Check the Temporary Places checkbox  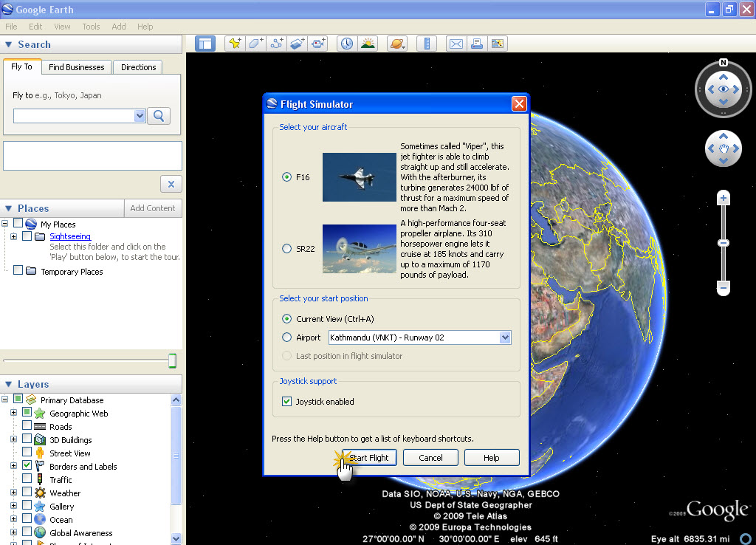(x=18, y=270)
